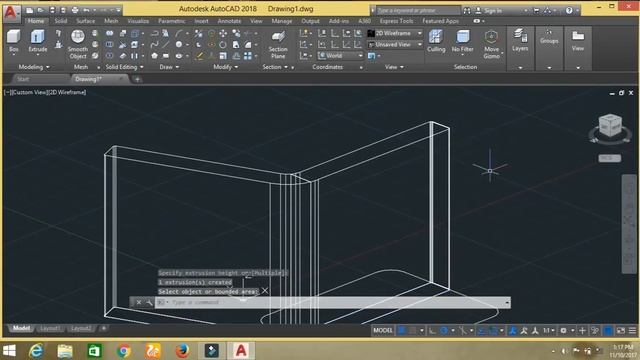Switch to the Annotate ribbon tab
Image resolution: width=640 pixels, height=360 pixels.
point(229,21)
